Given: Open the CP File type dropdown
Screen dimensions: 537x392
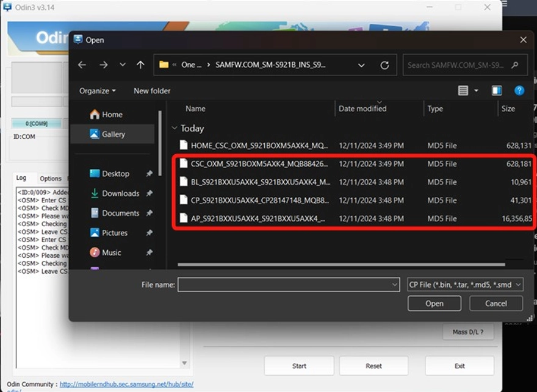Looking at the screenshot, I should click(x=465, y=284).
